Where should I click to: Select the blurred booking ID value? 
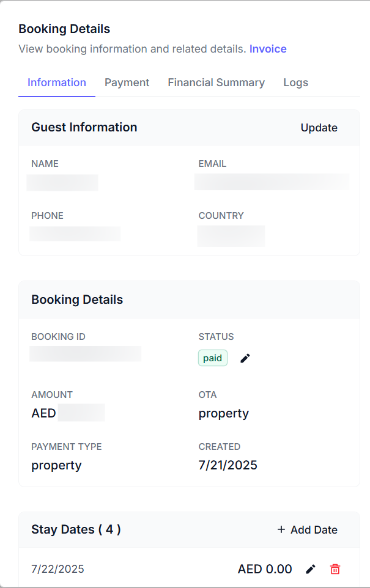click(x=85, y=354)
